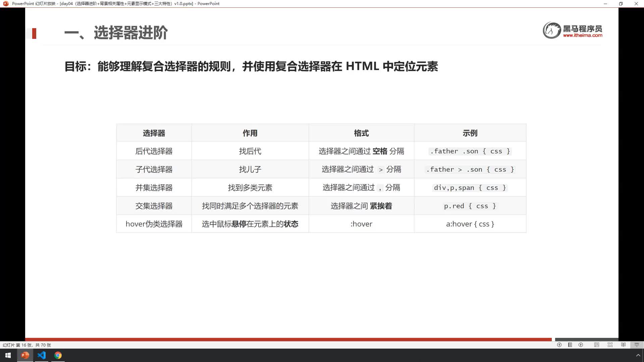Click '选择器之间通过 > 分隔' cell
Image resolution: width=644 pixels, height=362 pixels.
click(x=361, y=169)
